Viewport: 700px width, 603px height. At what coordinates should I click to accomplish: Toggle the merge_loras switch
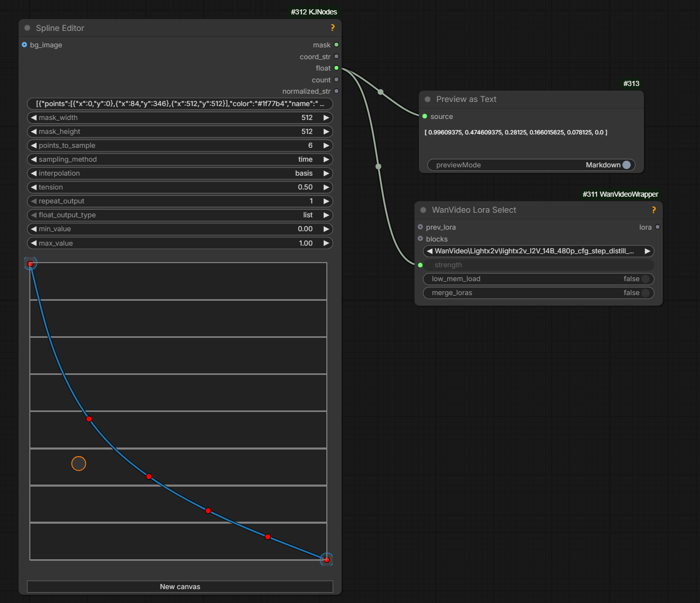tap(645, 293)
